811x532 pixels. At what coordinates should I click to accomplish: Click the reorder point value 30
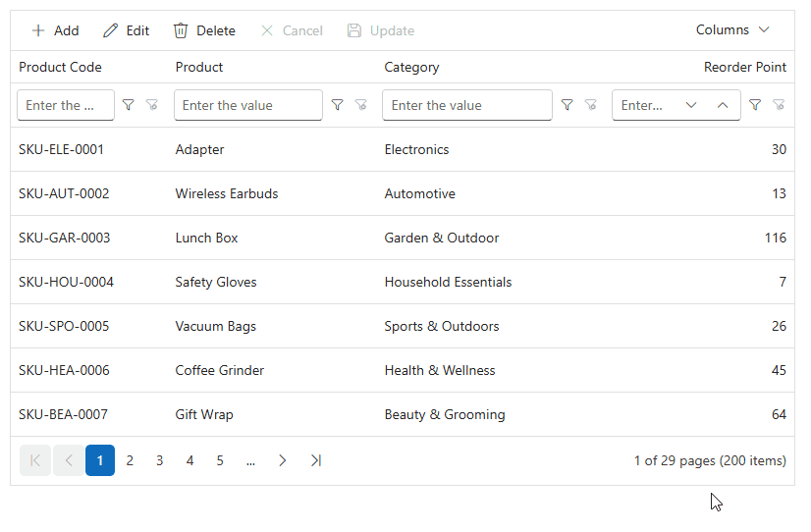coord(779,150)
